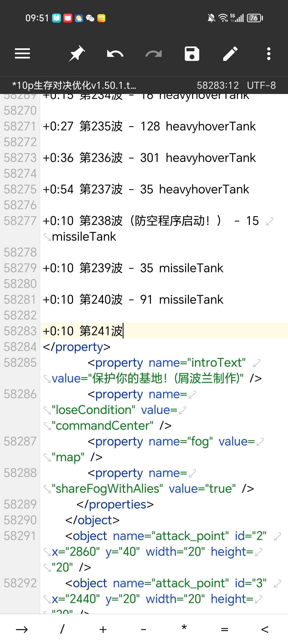Select line number 58285 in gutter
This screenshot has height=644, width=288.
[20, 363]
